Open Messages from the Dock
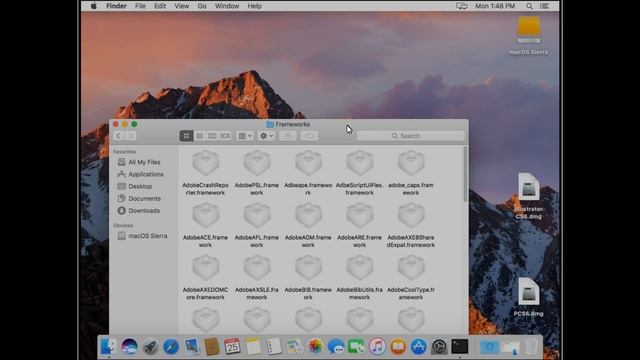The width and height of the screenshot is (640, 360). pyautogui.click(x=336, y=347)
